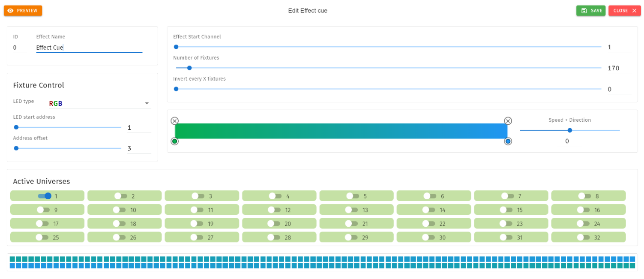Image resolution: width=644 pixels, height=279 pixels.
Task: Activate universe 18 toggle
Action: 120,224
